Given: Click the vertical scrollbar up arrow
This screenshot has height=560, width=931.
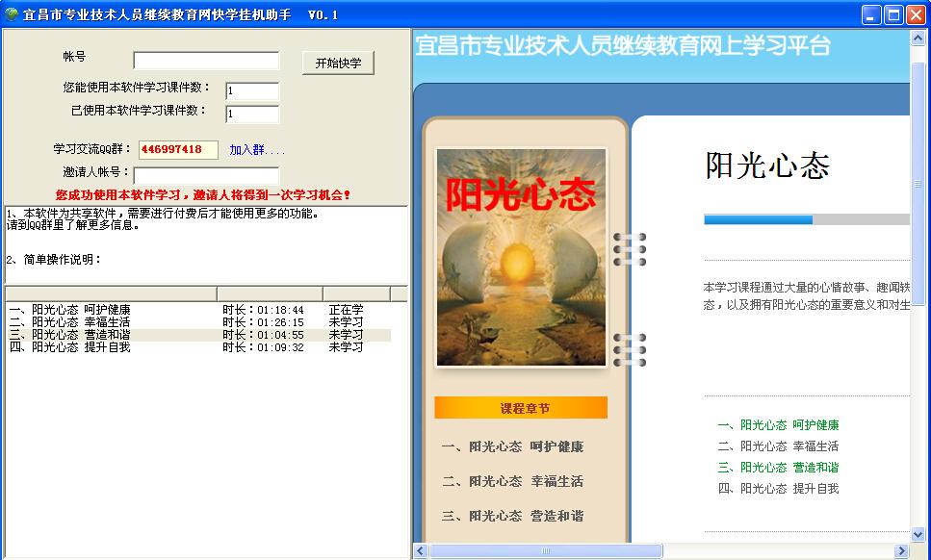Looking at the screenshot, I should [x=918, y=38].
